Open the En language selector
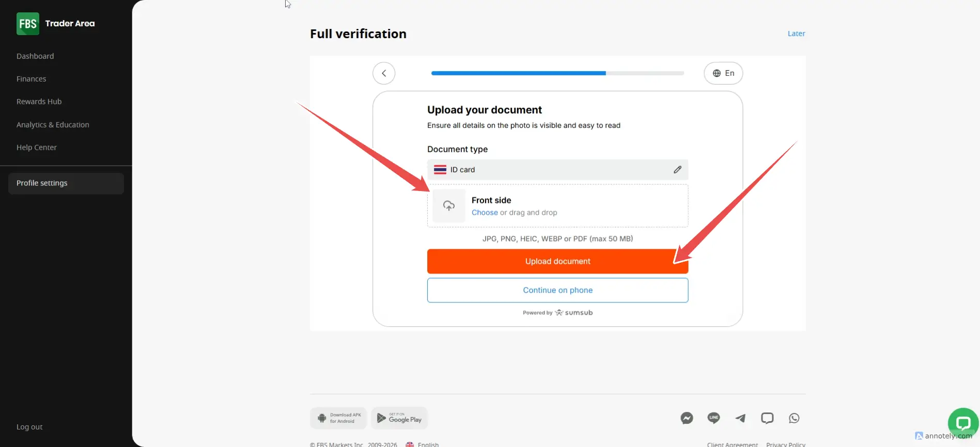Screen dimensions: 980x447 point(723,73)
